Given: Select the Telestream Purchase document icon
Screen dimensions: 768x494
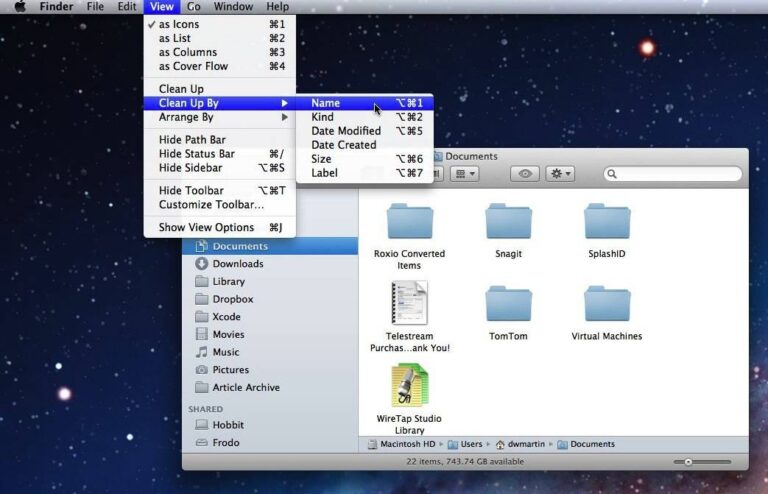Looking at the screenshot, I should click(x=409, y=303).
